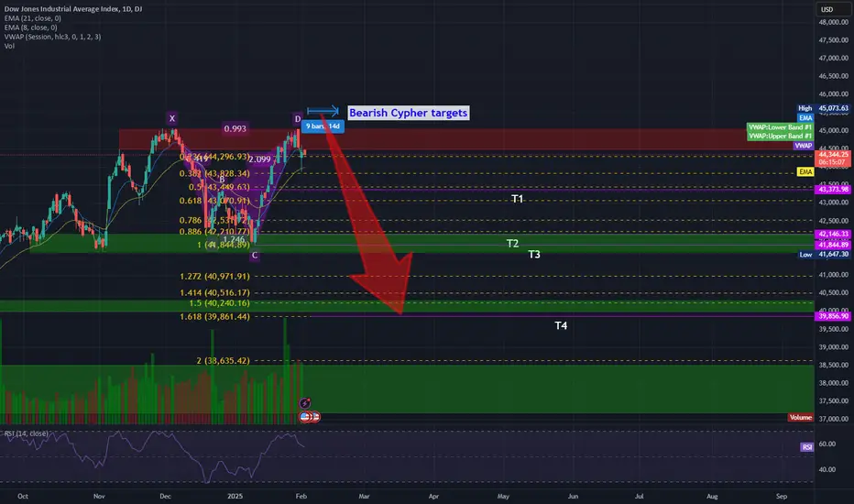Click the purple VWAP scale label
This screenshot has height=504, width=854.
(804, 146)
